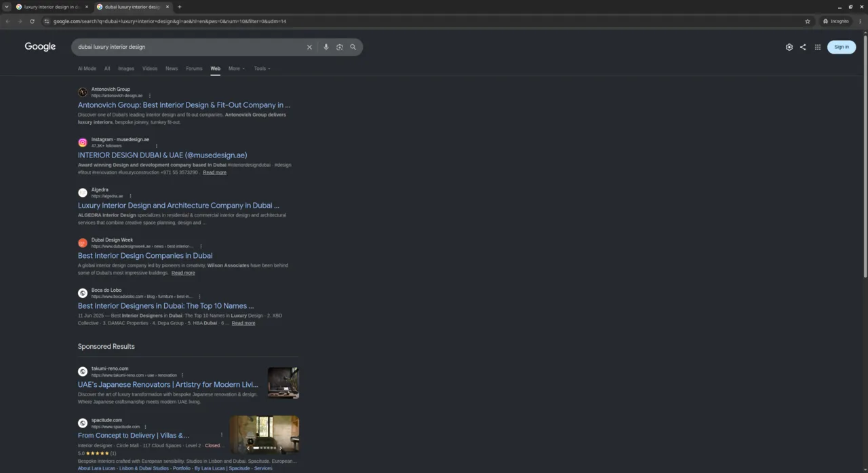Open Best Interior Designers in Dubai: Top 10 link
The image size is (868, 473).
(166, 306)
